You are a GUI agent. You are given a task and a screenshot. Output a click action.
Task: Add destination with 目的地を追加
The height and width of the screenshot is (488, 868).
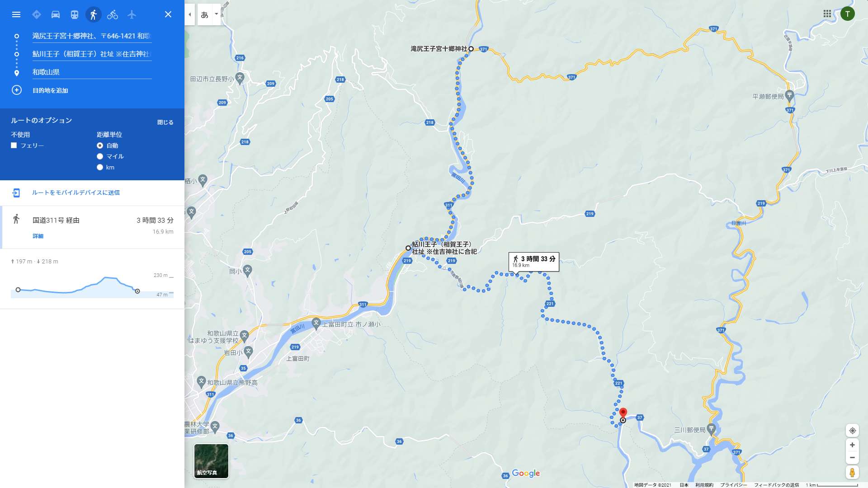pyautogui.click(x=50, y=90)
